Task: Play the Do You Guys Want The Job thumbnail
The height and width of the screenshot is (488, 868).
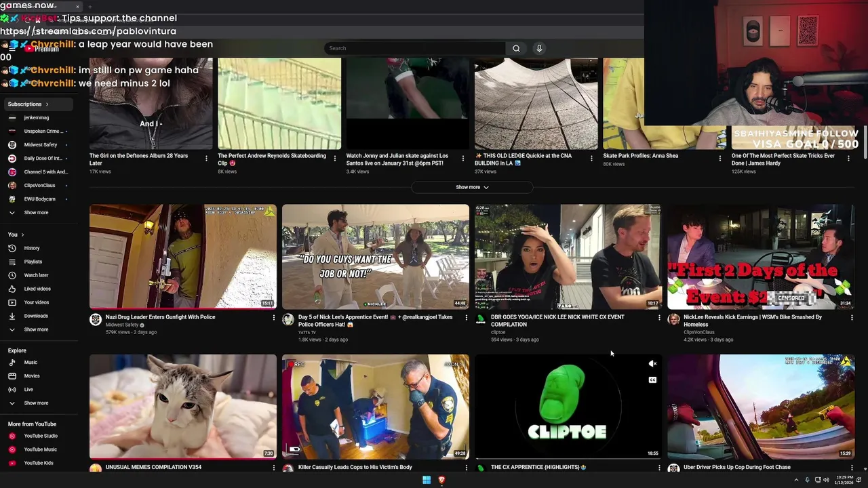Action: coord(376,256)
